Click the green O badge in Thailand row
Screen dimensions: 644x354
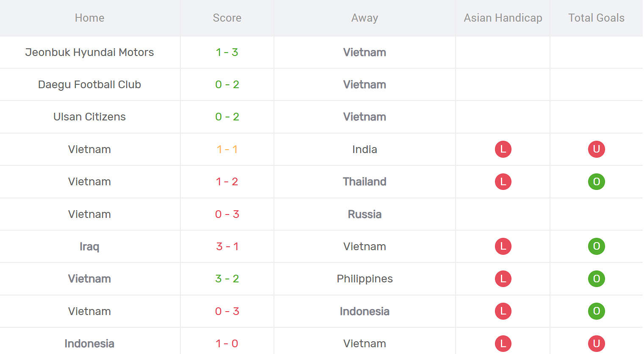[x=596, y=181]
